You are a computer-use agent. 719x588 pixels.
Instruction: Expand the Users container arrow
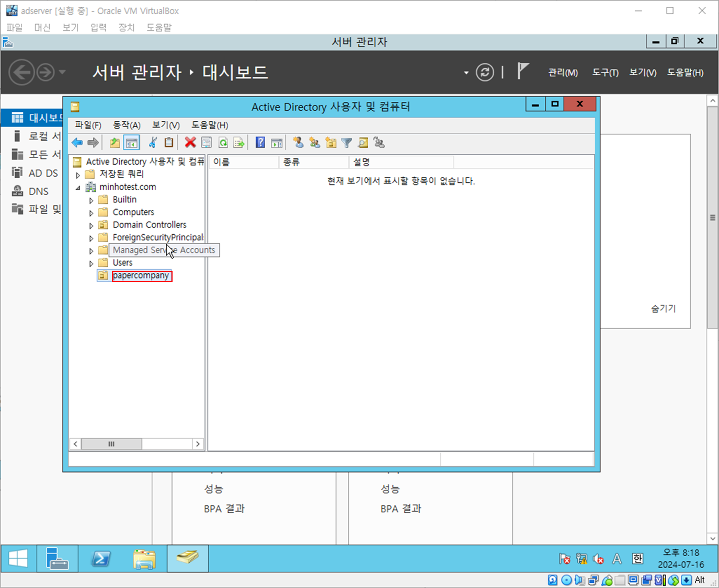pyautogui.click(x=91, y=263)
